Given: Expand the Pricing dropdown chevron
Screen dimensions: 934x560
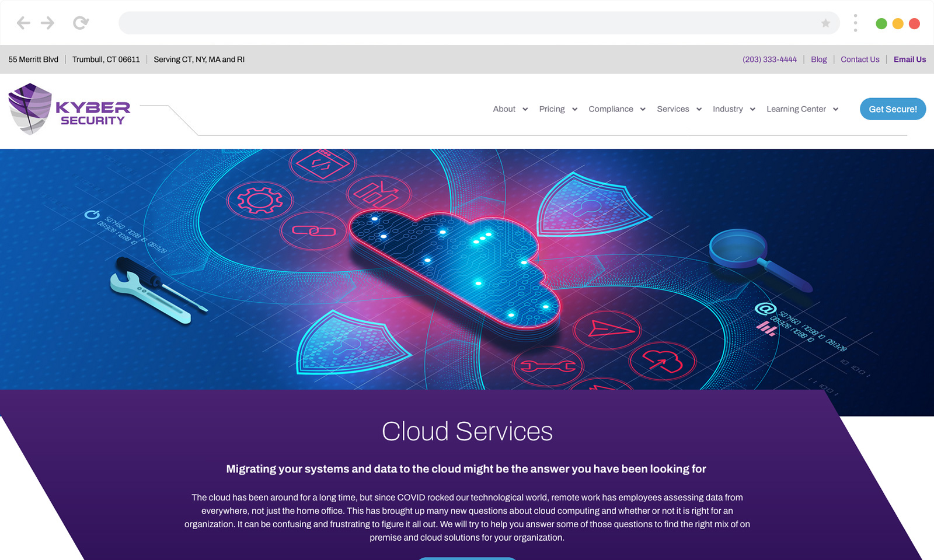Looking at the screenshot, I should coord(575,110).
